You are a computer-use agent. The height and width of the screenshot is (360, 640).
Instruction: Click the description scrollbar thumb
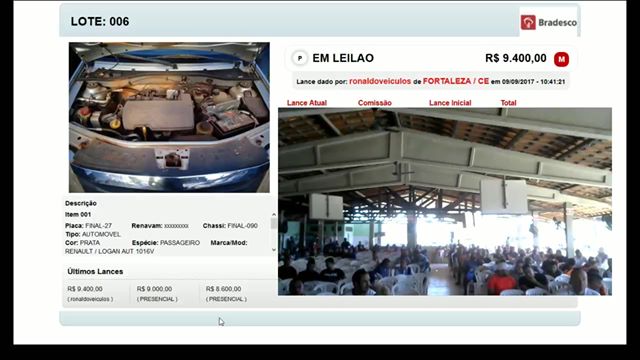[274, 224]
